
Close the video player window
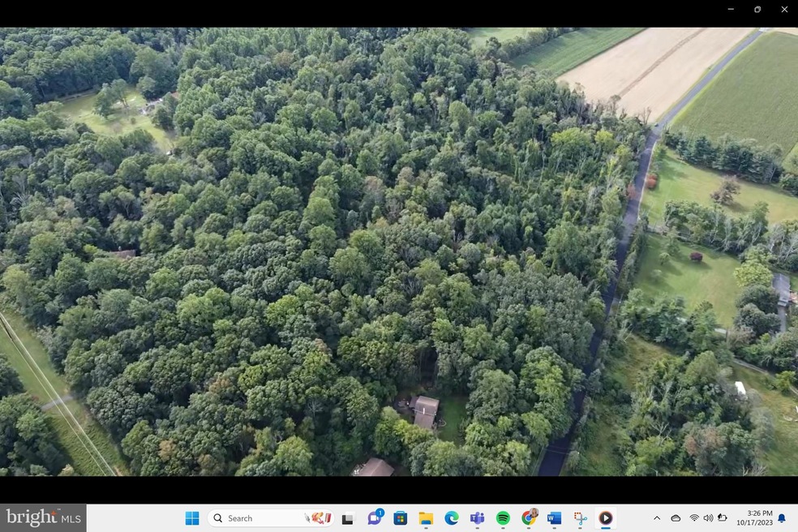tap(784, 9)
